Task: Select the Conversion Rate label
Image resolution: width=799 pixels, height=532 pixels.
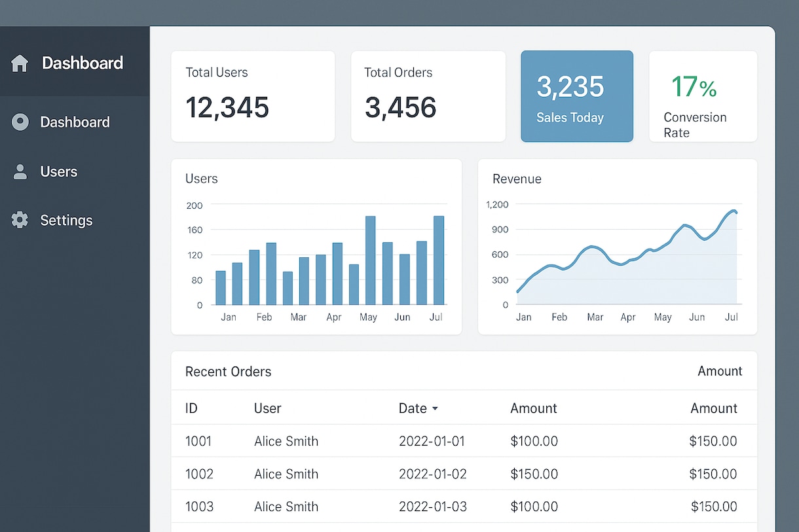Action: [695, 125]
